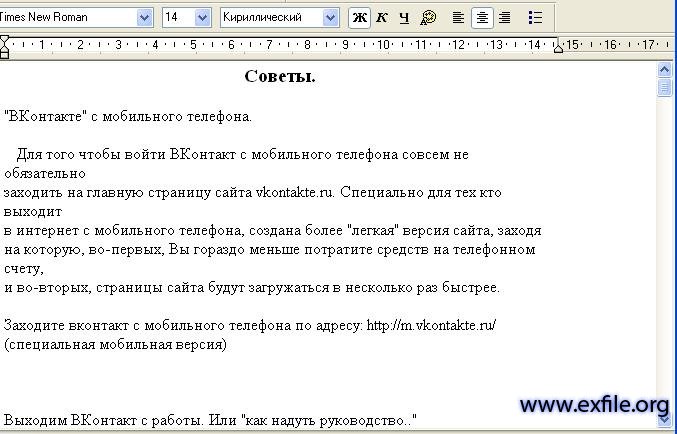Click the first-line indent marker on ruler
The image size is (677, 434).
pos(4,41)
